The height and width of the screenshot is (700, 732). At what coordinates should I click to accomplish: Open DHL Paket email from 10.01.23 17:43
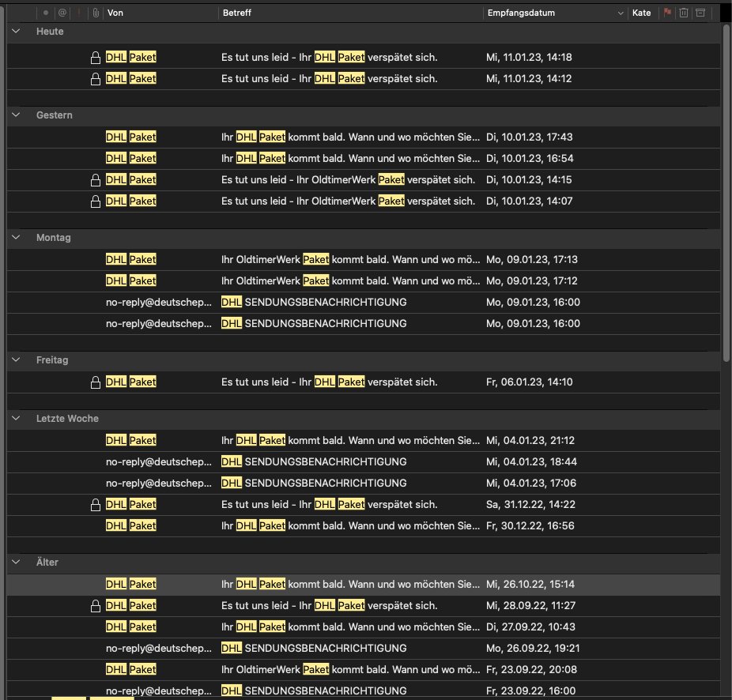[x=363, y=137]
